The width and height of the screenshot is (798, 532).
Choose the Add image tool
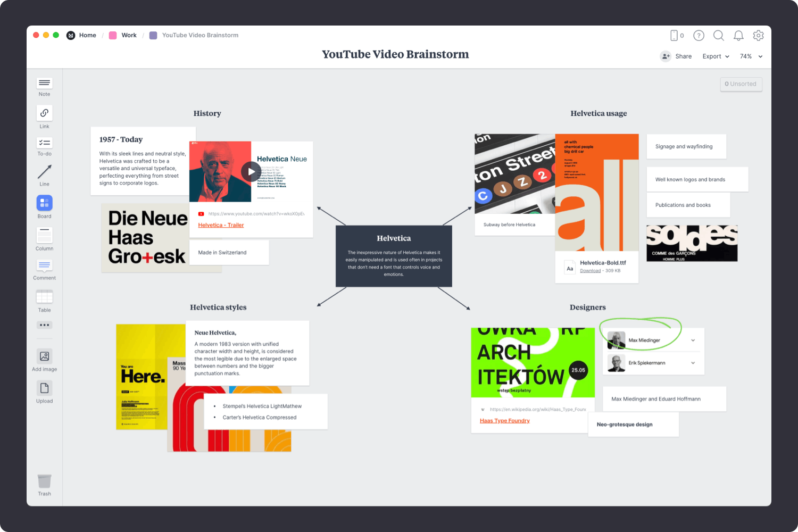[x=44, y=360]
